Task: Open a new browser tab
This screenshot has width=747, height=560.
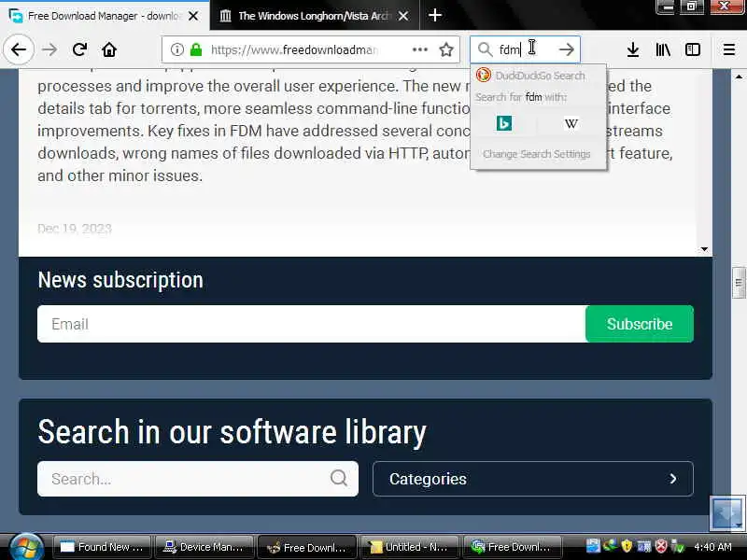Action: pyautogui.click(x=435, y=15)
